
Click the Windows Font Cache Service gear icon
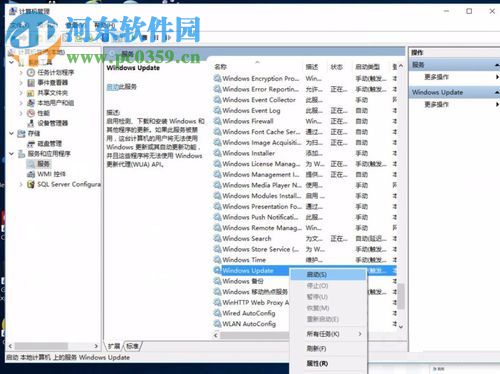pyautogui.click(x=217, y=132)
